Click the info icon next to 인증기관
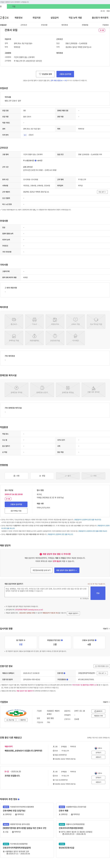The width and height of the screenshot is (110, 868). (x=65, y=673)
